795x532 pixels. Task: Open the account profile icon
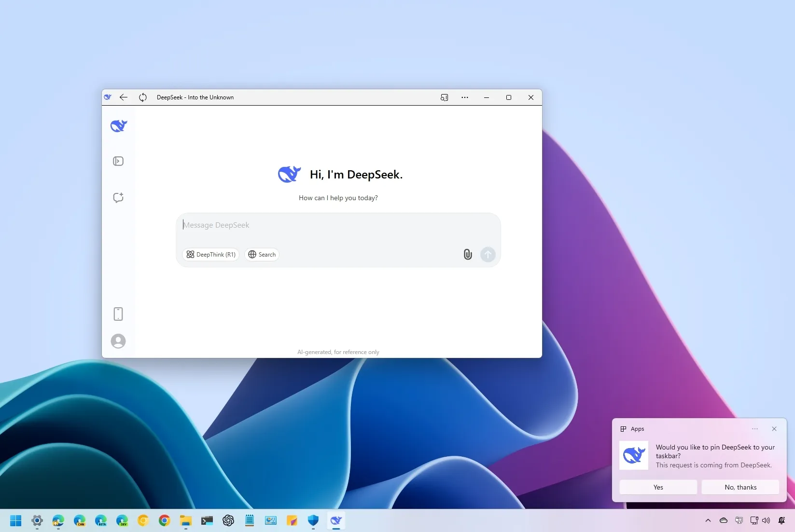(x=118, y=341)
